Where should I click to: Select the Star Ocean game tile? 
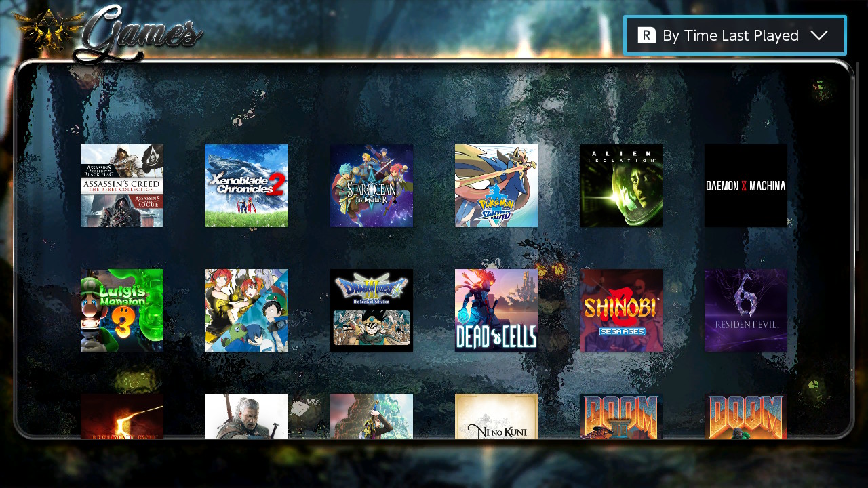pos(372,186)
